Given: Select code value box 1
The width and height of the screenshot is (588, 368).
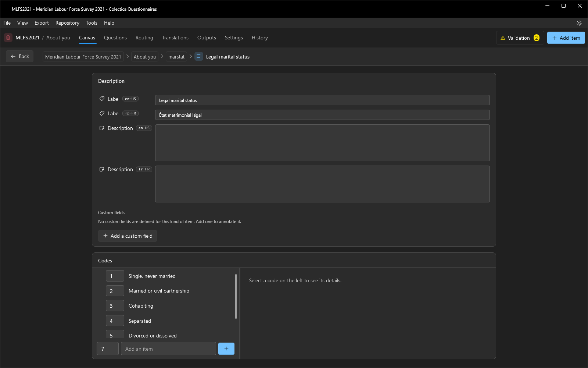Looking at the screenshot, I should pos(115,276).
